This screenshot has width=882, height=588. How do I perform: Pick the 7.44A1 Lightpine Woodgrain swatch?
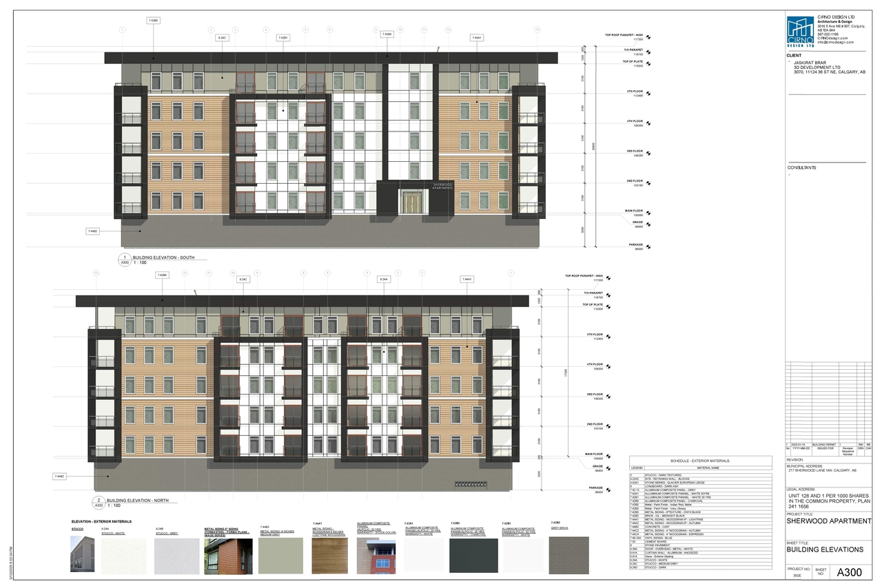[x=329, y=555]
